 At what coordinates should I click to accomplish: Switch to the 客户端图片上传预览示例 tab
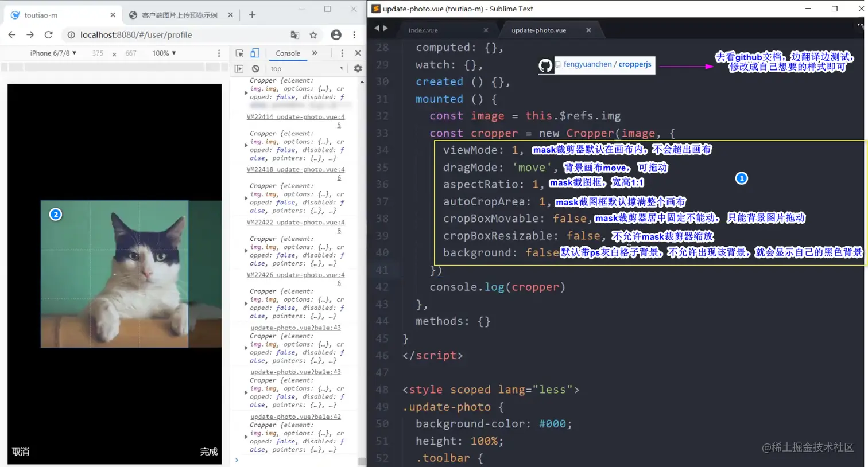pyautogui.click(x=180, y=15)
